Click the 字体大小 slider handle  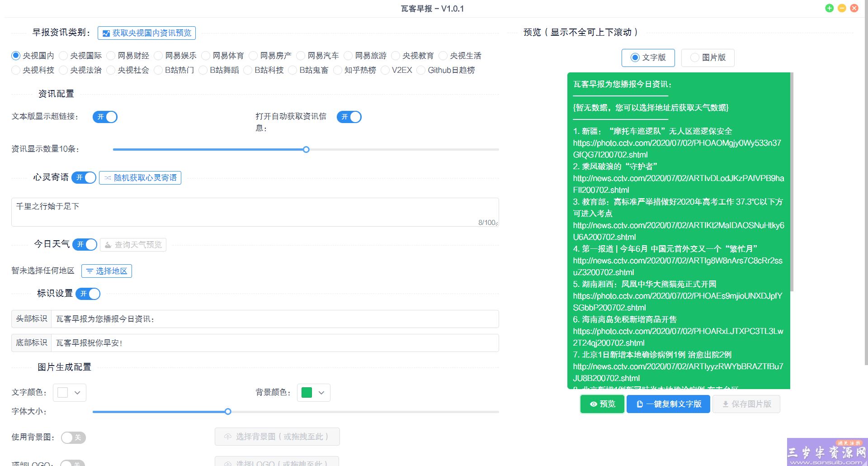tap(228, 412)
